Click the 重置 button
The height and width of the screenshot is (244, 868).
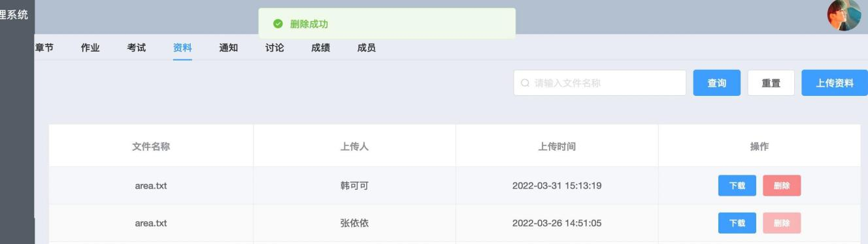pos(771,83)
